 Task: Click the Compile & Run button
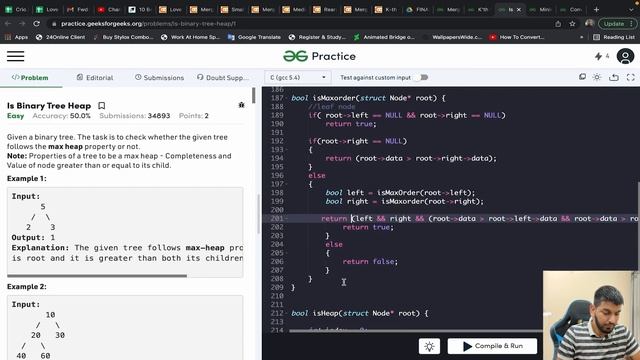click(x=493, y=346)
